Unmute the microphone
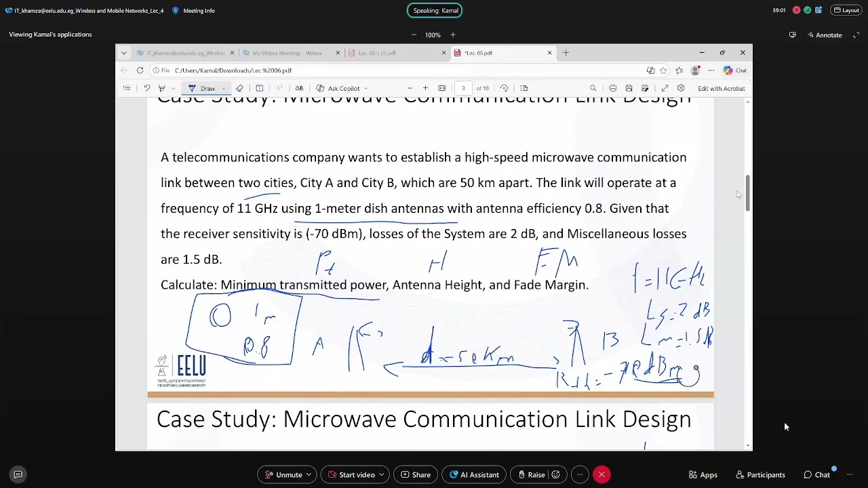Image resolution: width=868 pixels, height=488 pixels. click(x=283, y=474)
